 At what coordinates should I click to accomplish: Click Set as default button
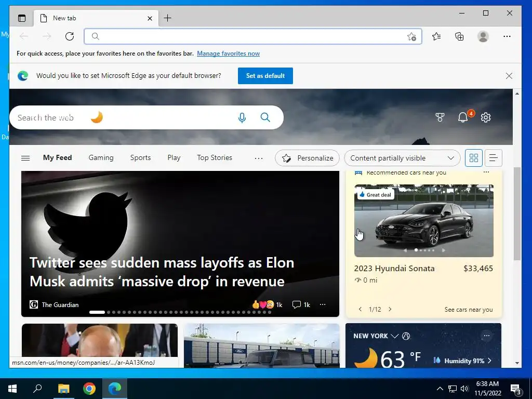[x=265, y=76]
